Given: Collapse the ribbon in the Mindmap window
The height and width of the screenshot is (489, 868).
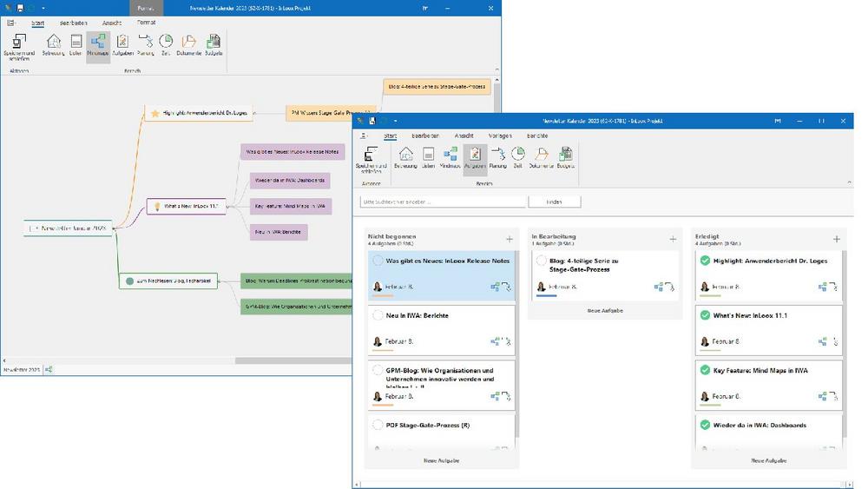Looking at the screenshot, I should pos(496,69).
